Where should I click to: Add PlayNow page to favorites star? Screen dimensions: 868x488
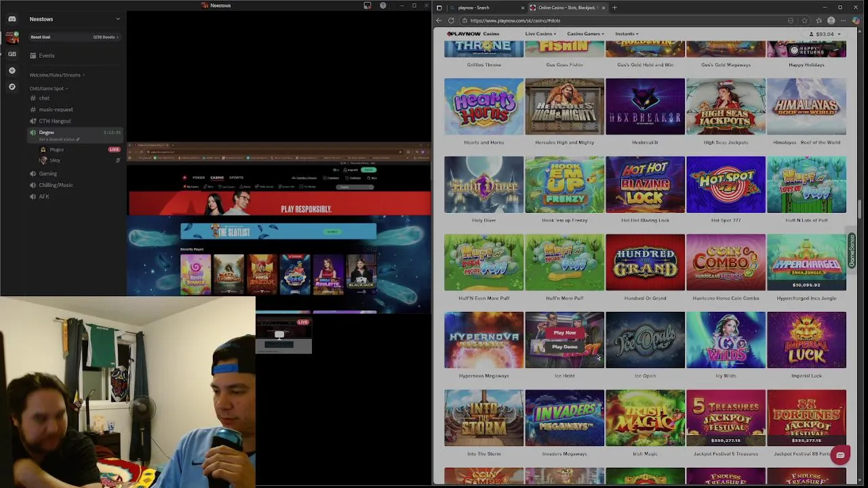804,20
